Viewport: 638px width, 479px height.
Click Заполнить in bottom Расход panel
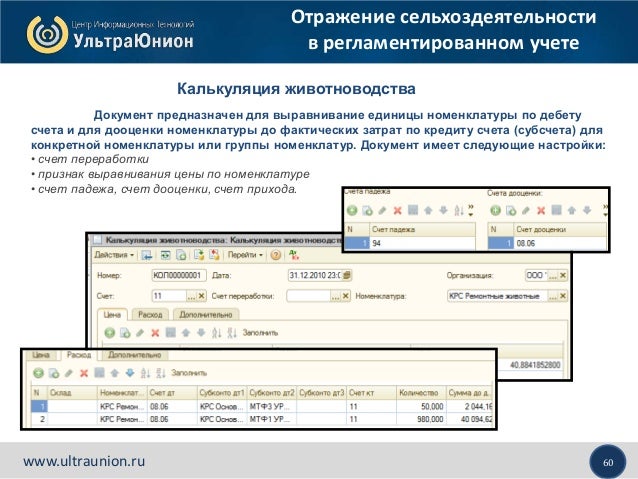(189, 373)
